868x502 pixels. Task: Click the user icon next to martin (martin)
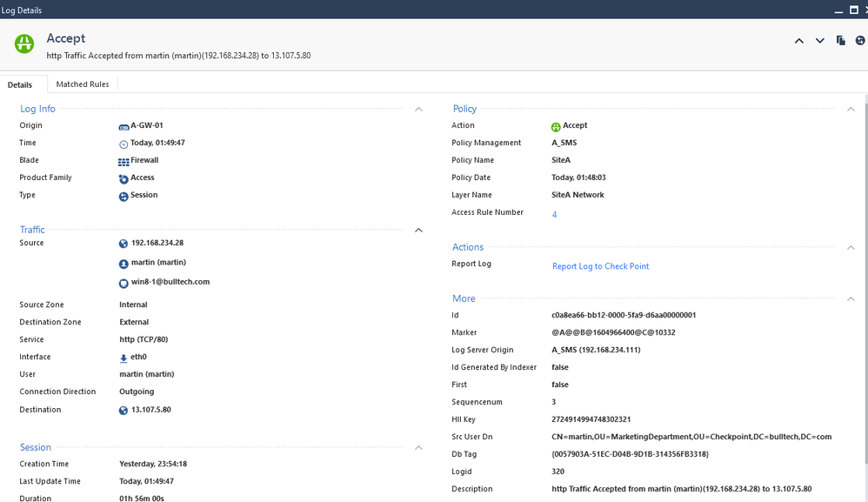pos(124,263)
